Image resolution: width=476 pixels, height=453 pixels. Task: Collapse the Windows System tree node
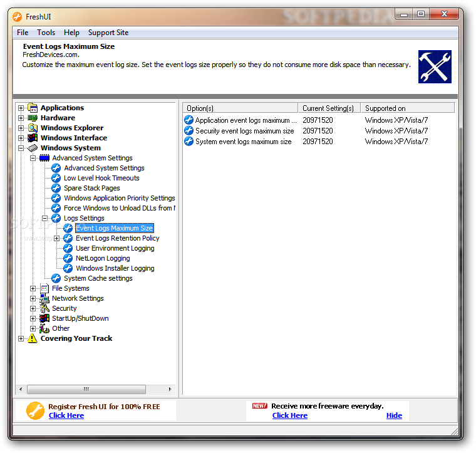point(21,148)
